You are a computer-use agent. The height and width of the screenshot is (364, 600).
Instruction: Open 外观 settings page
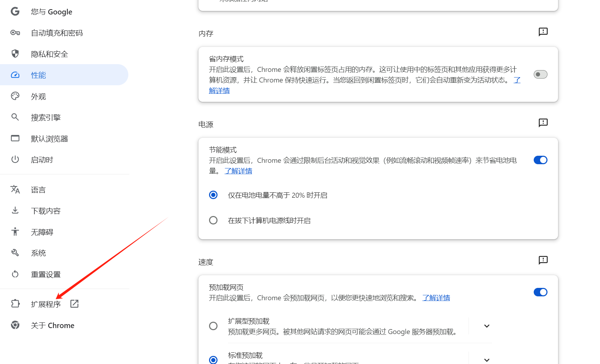point(64,96)
